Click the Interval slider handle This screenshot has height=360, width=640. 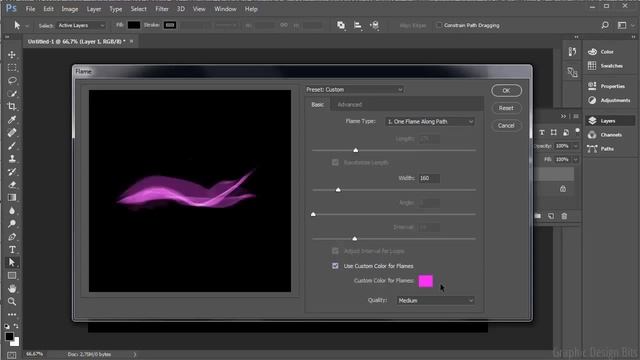click(354, 238)
